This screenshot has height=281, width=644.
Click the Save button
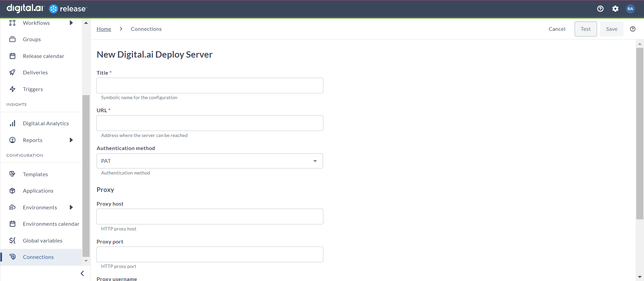click(612, 29)
